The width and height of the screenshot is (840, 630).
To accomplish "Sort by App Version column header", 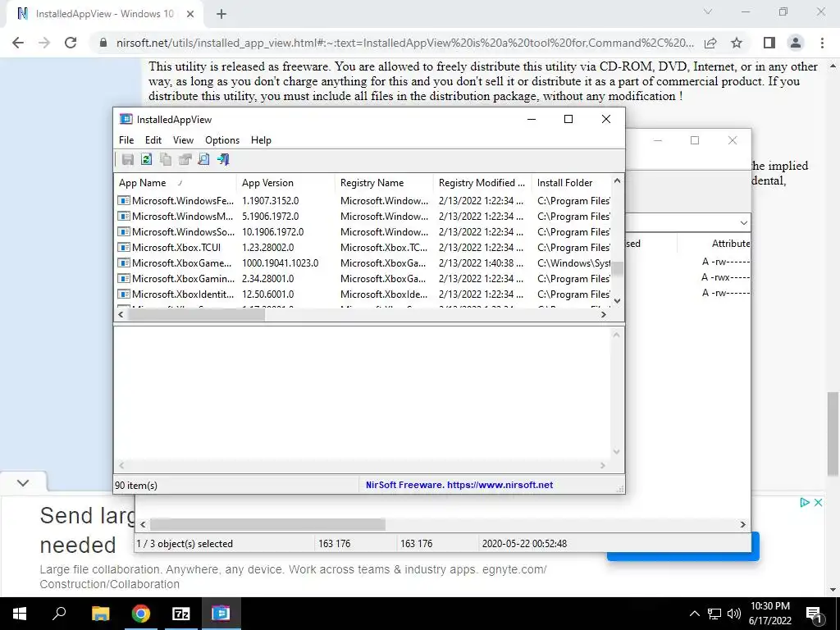I will (x=285, y=183).
